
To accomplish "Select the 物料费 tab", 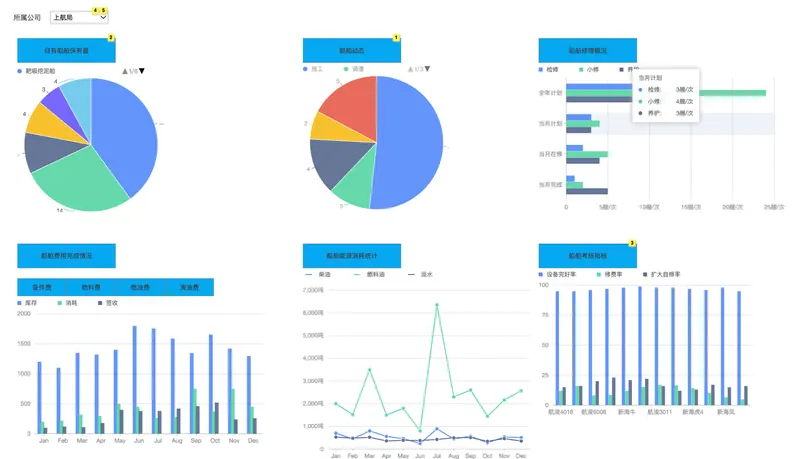I will [91, 287].
